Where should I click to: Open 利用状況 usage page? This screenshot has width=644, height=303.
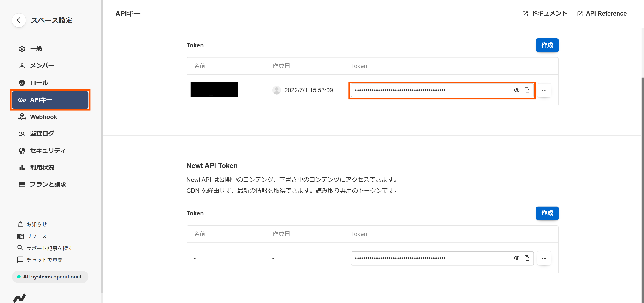tap(50, 168)
